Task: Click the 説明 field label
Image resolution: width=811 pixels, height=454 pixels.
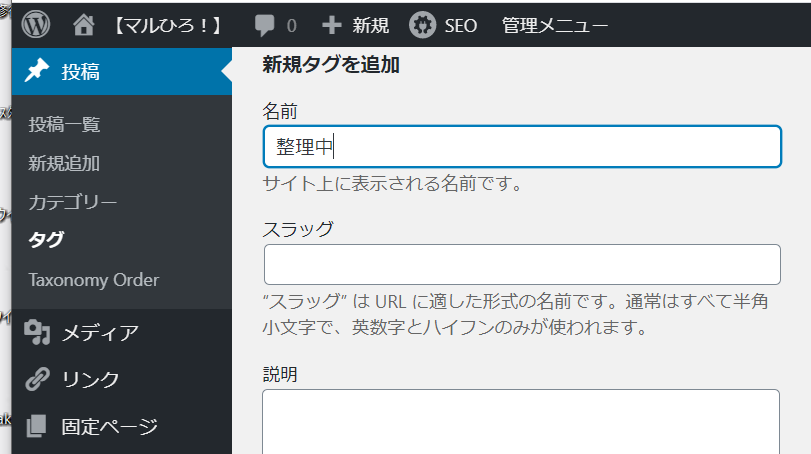Action: 280,374
